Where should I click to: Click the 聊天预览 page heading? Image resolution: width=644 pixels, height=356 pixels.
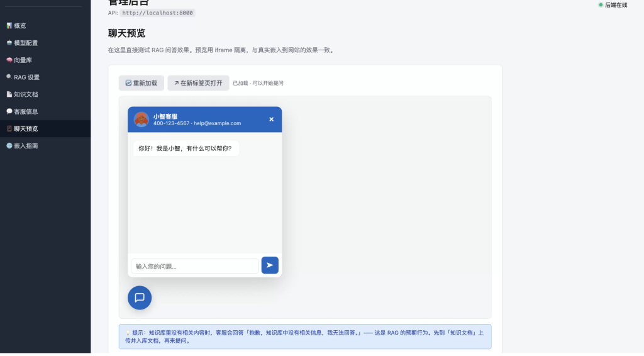pyautogui.click(x=126, y=33)
